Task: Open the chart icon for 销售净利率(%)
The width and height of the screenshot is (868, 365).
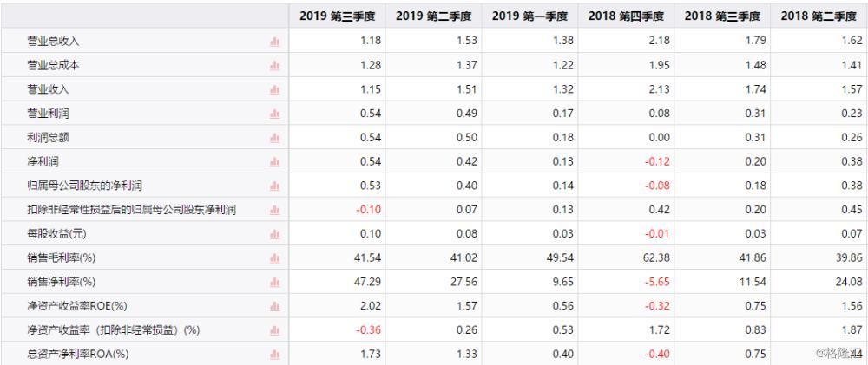Action: tap(274, 282)
